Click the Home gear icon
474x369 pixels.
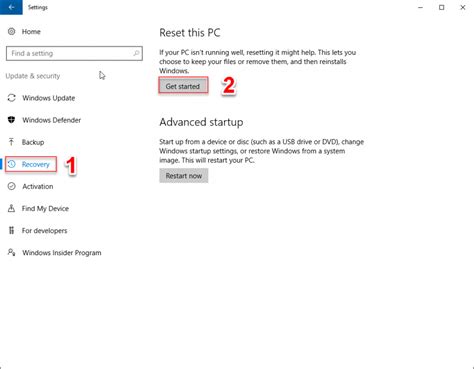(12, 31)
